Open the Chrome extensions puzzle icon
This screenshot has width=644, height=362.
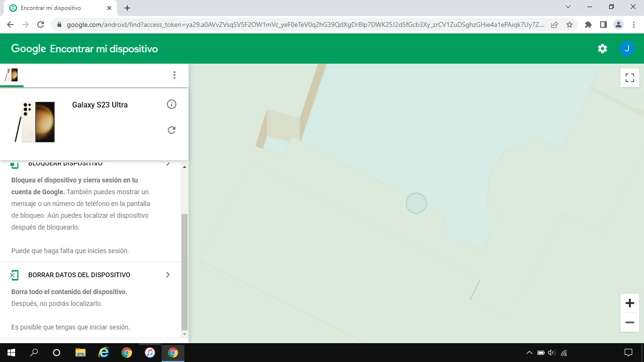pyautogui.click(x=588, y=25)
